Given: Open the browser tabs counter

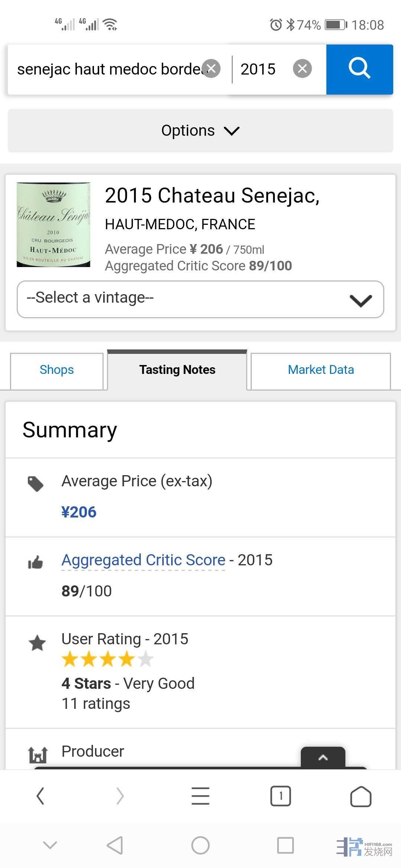Looking at the screenshot, I should (281, 796).
